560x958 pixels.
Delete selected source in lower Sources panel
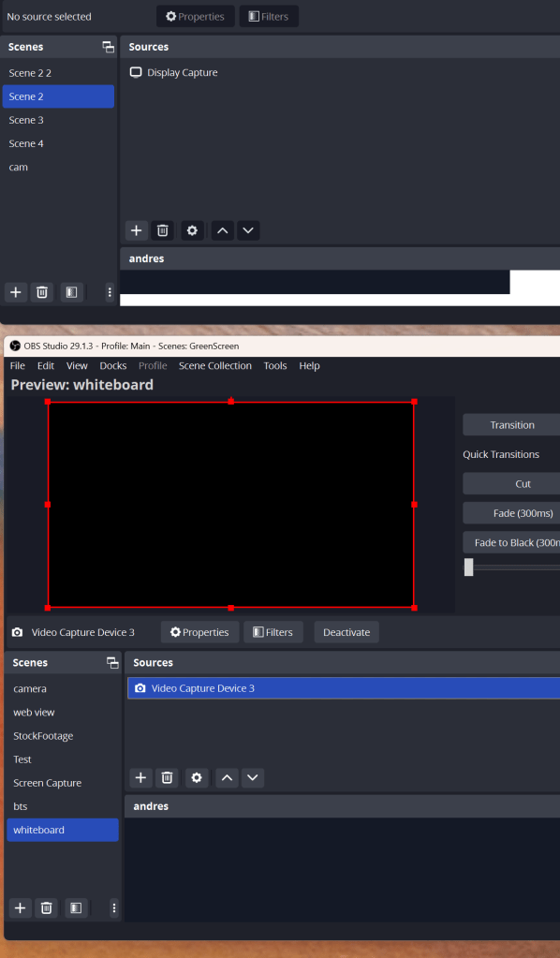(x=167, y=778)
